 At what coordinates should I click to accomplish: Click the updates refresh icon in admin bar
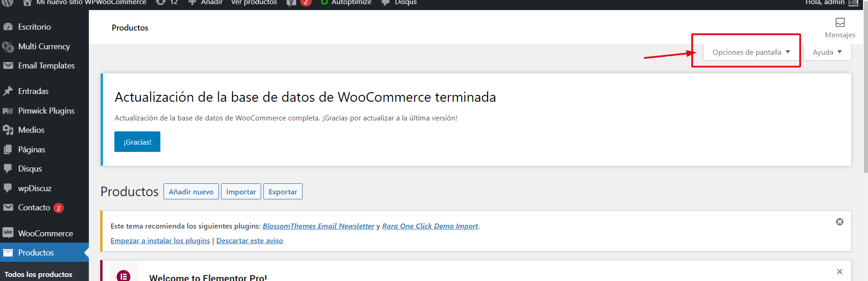coord(161,2)
